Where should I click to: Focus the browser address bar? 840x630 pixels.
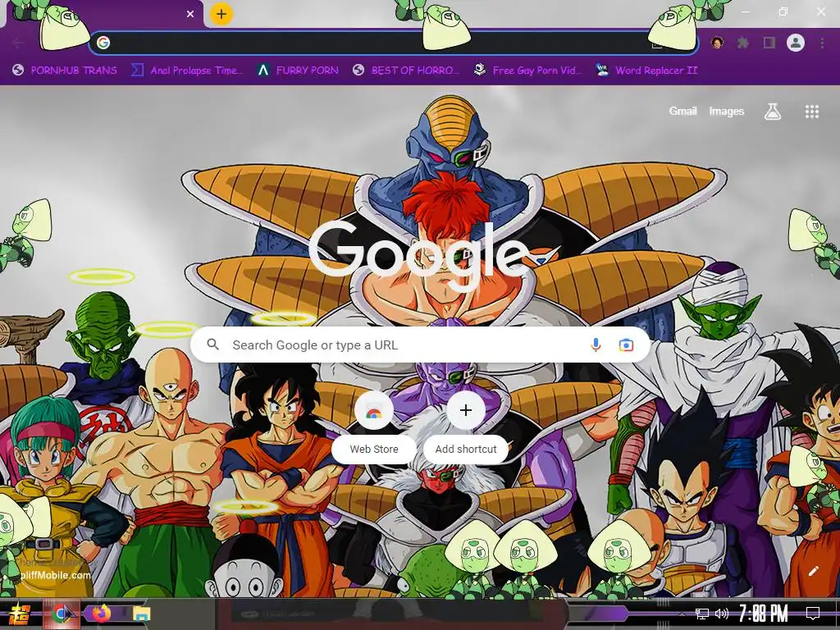point(393,43)
